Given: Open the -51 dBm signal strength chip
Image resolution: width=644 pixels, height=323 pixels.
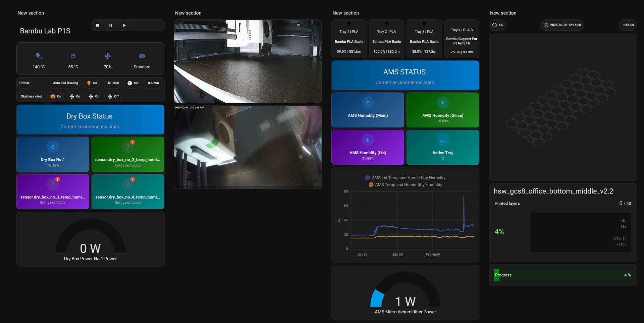Looking at the screenshot, I should pyautogui.click(x=112, y=83).
